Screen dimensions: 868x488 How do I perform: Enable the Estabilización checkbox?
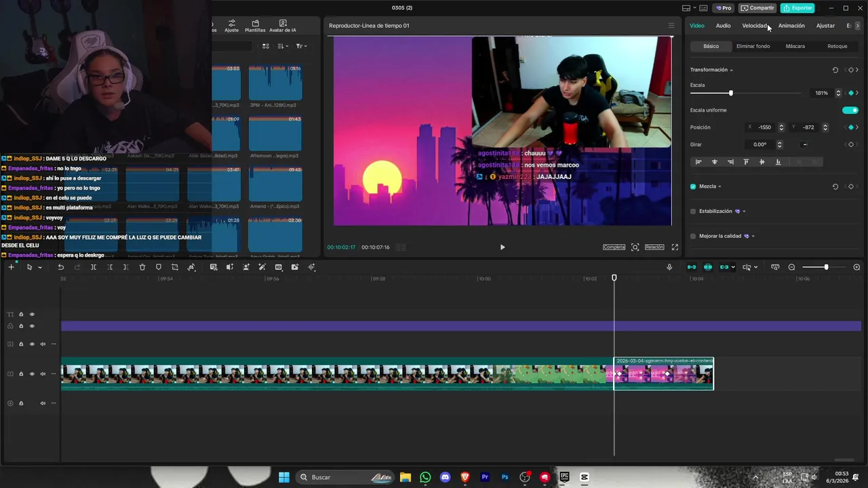tap(693, 211)
